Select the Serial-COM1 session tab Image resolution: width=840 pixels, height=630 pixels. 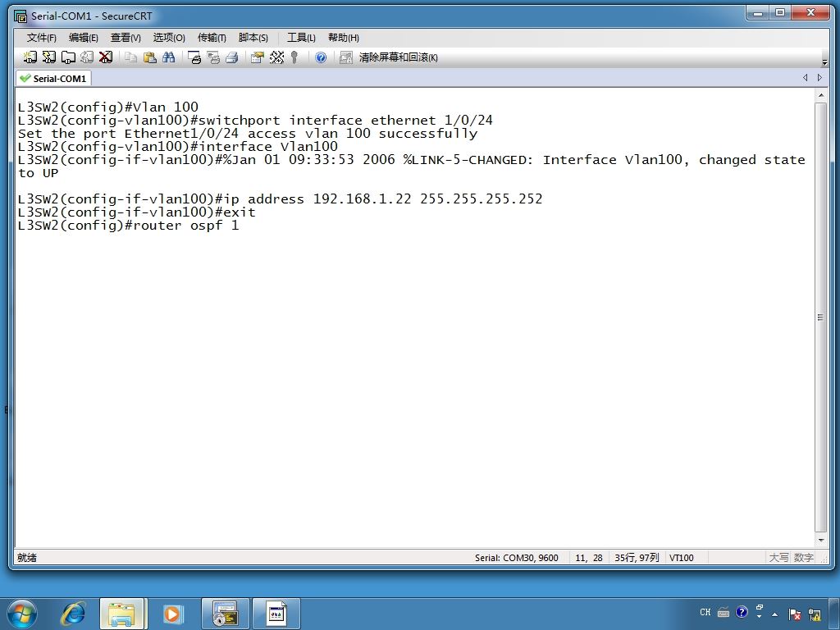coord(53,78)
